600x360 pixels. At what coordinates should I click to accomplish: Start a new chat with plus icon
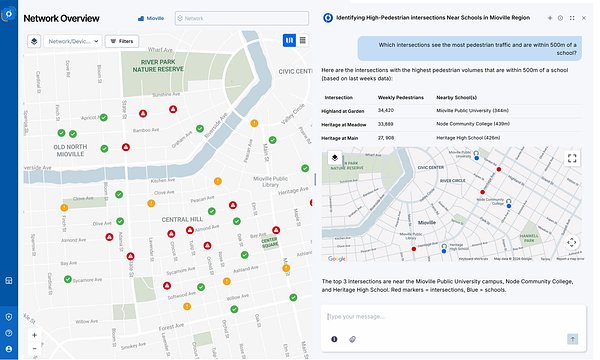(550, 18)
